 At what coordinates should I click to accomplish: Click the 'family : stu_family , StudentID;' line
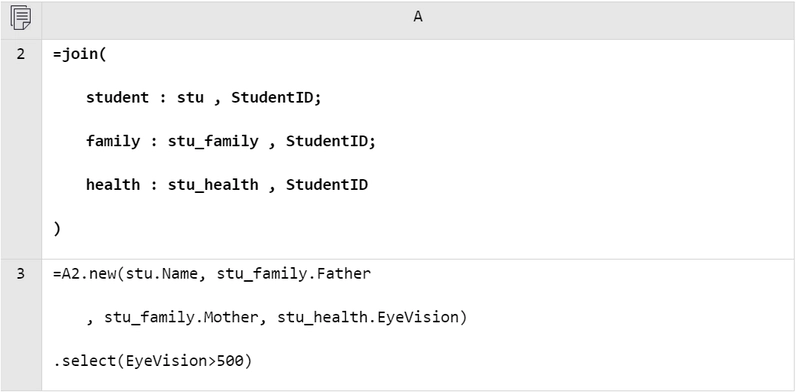tap(231, 141)
